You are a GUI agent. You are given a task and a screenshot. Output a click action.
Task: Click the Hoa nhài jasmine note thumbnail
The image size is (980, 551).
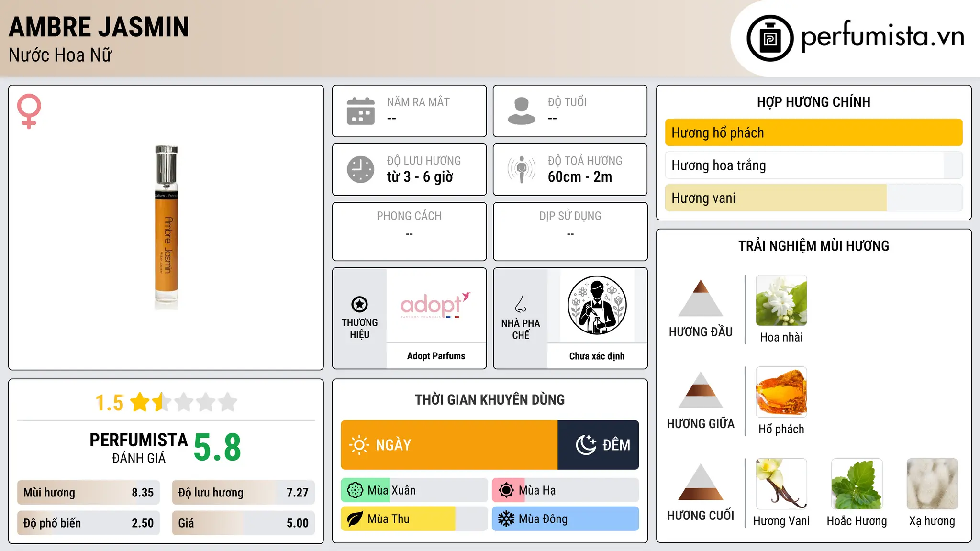pos(781,300)
